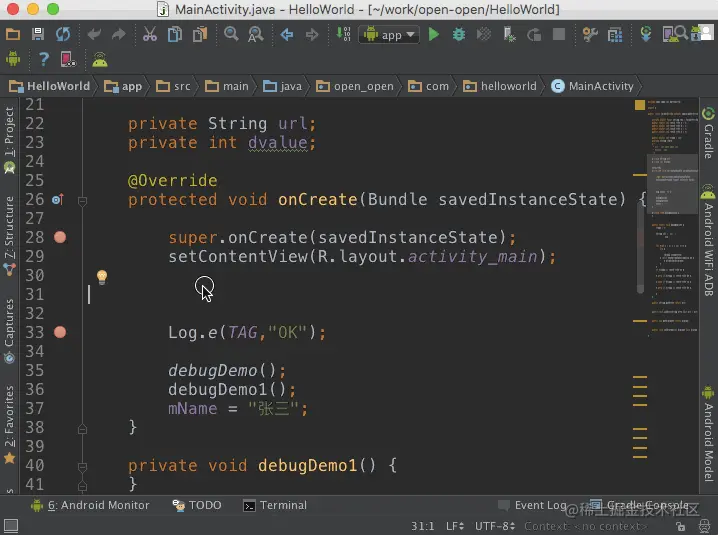Select HelloWorld breadcrumb
This screenshot has height=535, width=718.
point(50,86)
